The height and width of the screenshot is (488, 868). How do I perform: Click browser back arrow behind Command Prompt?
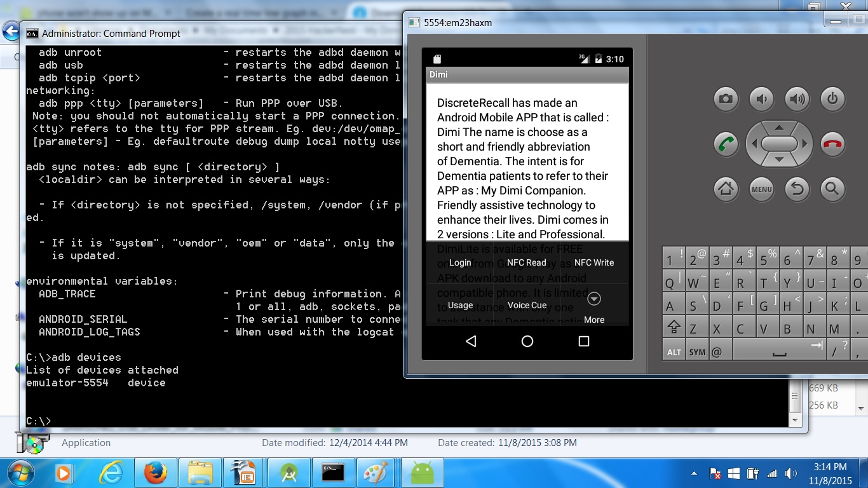(11, 30)
